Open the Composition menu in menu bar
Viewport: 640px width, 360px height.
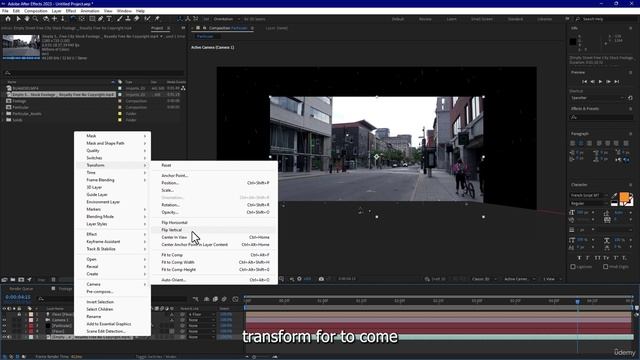(36, 11)
